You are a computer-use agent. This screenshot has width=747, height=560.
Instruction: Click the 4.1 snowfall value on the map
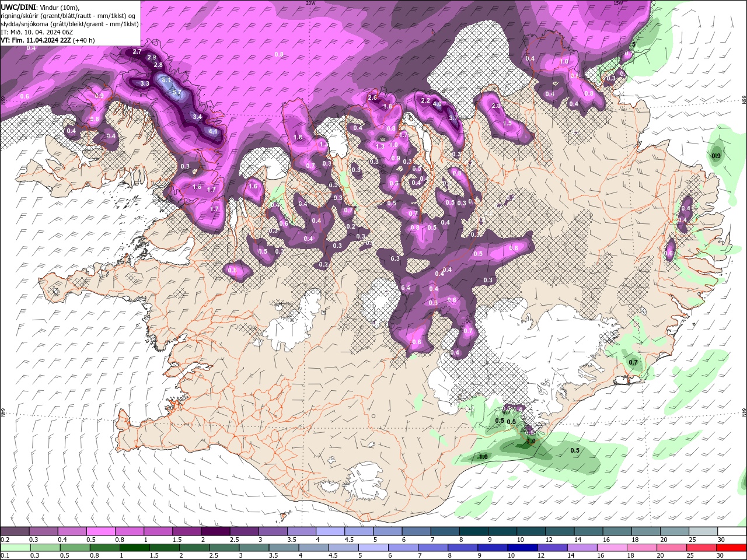coord(213,132)
